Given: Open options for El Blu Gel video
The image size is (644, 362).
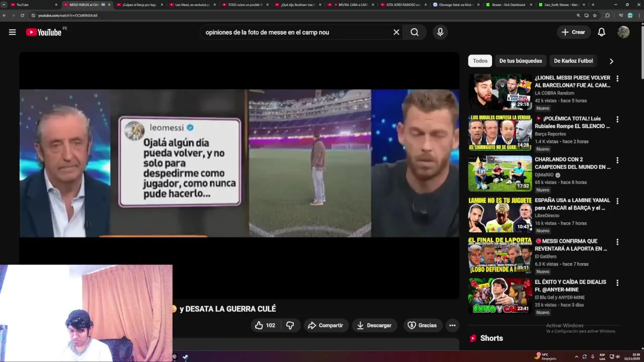Looking at the screenshot, I should (x=617, y=283).
